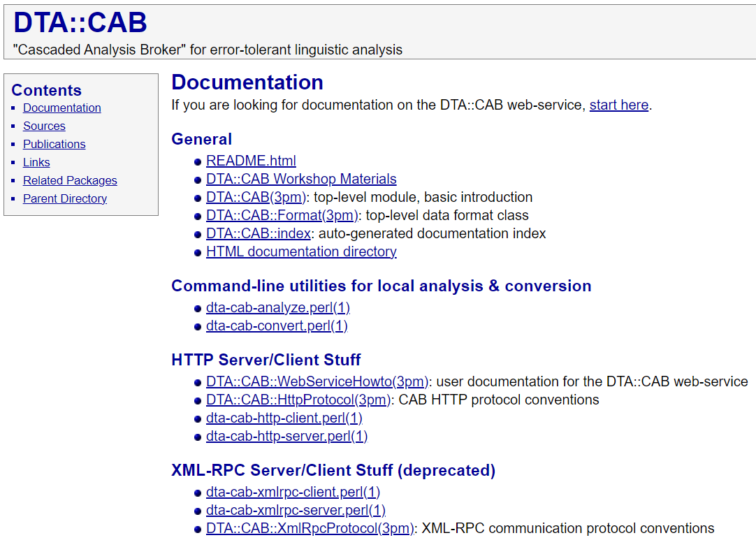This screenshot has height=547, width=756.
Task: Open DTA::CAB::XmlRpcProtocol(3pm) page
Action: tap(310, 528)
